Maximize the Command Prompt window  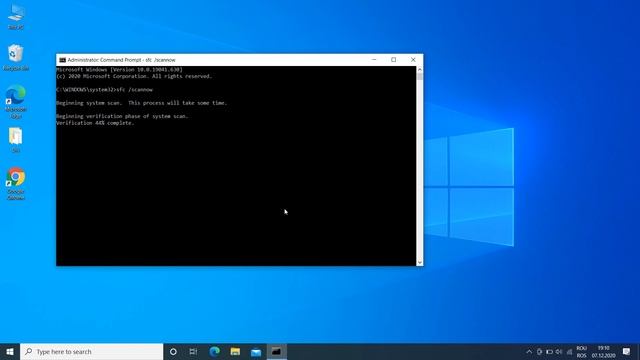click(x=393, y=60)
